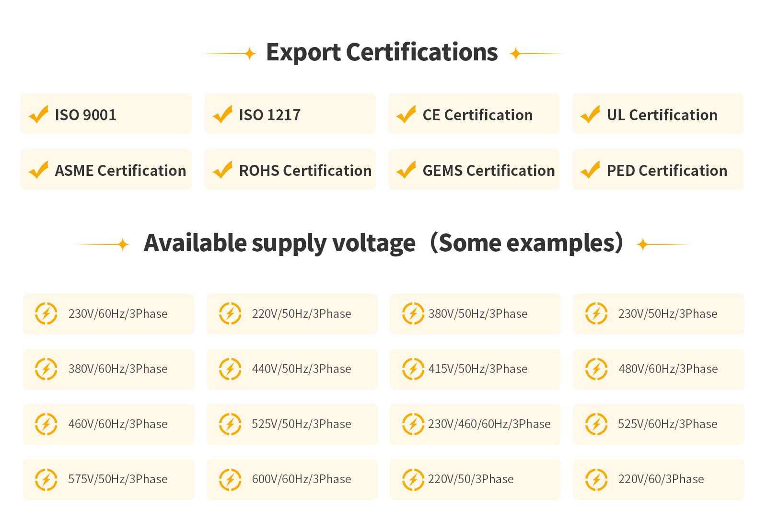Choose the 575V/50Hz/3Phase voltage text

(x=118, y=479)
